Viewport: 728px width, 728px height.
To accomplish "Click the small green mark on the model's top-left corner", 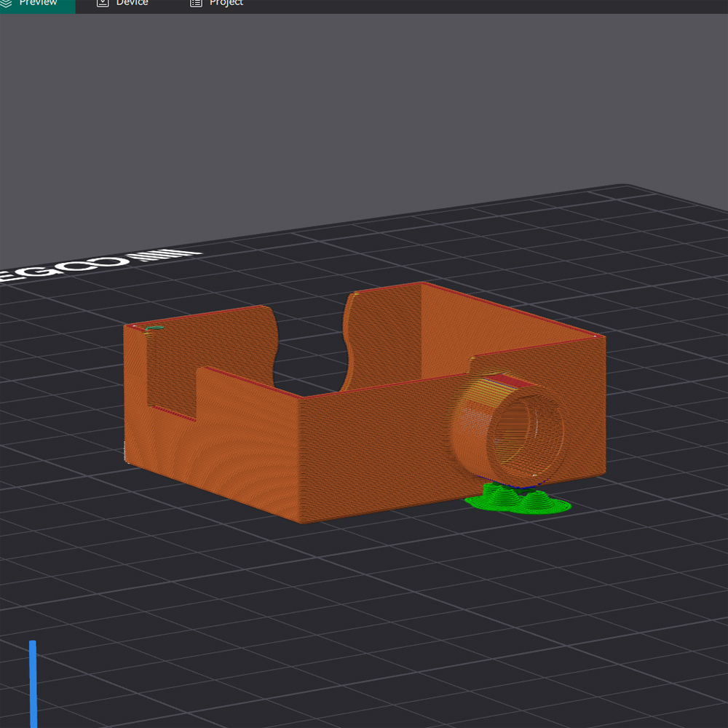I will pos(154,329).
